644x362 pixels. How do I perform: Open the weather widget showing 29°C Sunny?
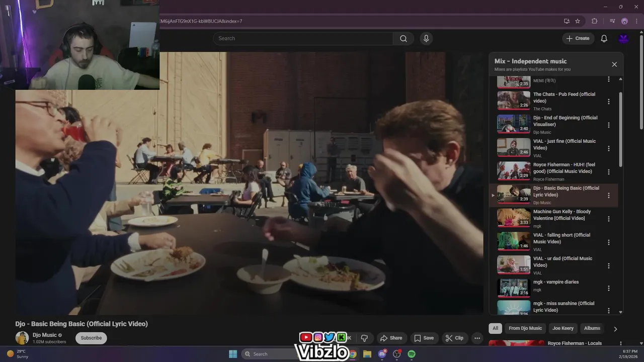[18, 354]
